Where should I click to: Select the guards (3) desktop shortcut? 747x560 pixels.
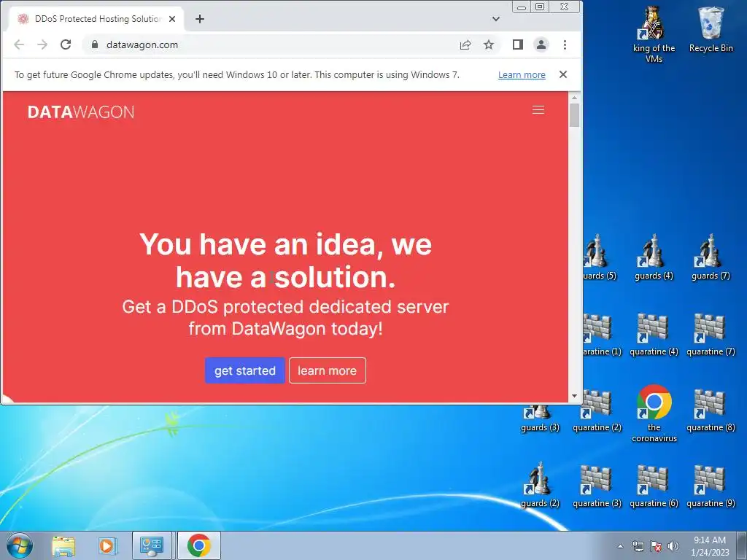tap(540, 418)
